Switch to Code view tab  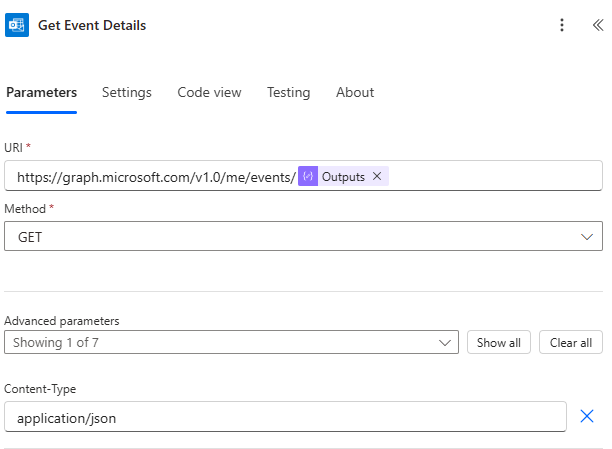209,92
